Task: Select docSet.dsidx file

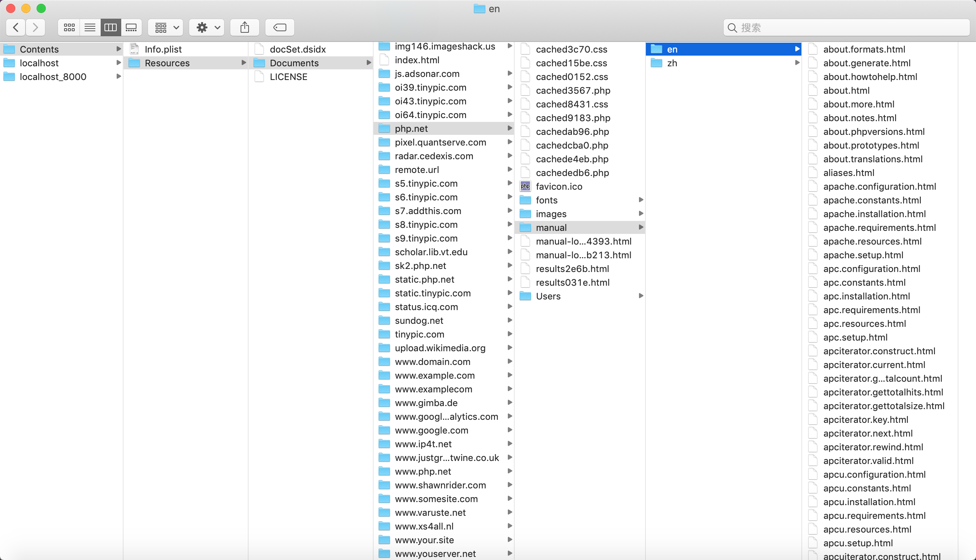Action: click(x=297, y=49)
